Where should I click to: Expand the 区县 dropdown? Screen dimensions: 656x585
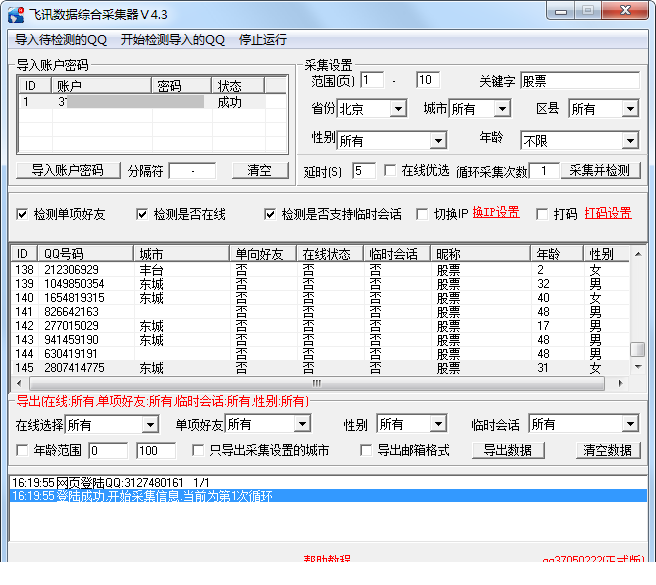tap(630, 109)
